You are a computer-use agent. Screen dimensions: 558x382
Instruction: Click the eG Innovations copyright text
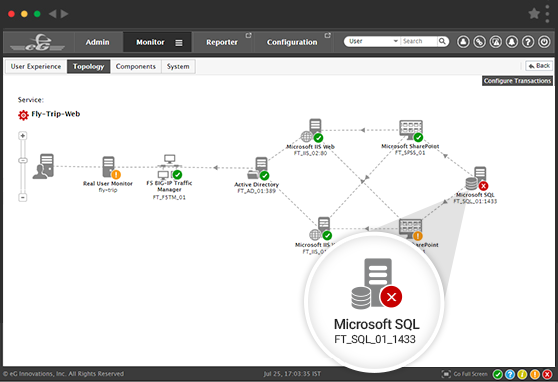pyautogui.click(x=63, y=374)
